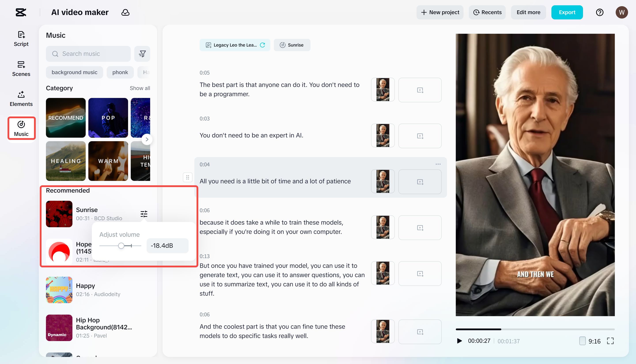The image size is (636, 364).
Task: Expand category list with right arrow
Action: point(147,139)
